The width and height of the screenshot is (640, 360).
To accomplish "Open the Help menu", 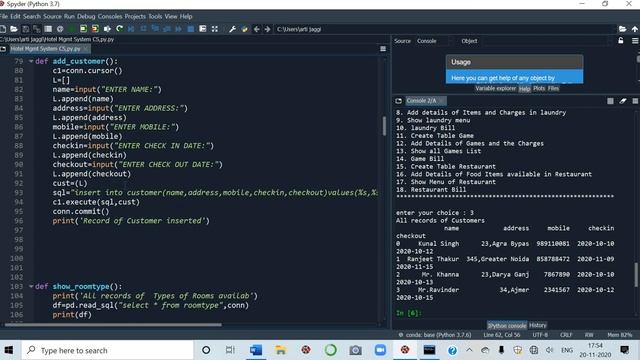I will coord(186,16).
